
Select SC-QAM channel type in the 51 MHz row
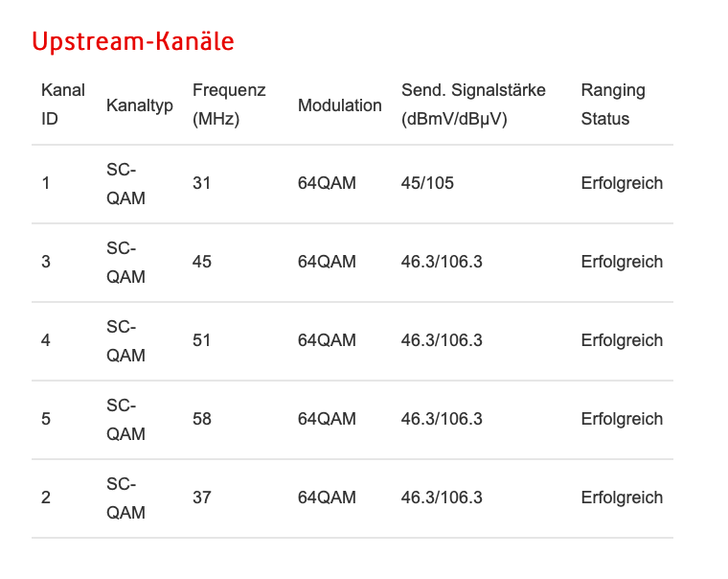125,341
